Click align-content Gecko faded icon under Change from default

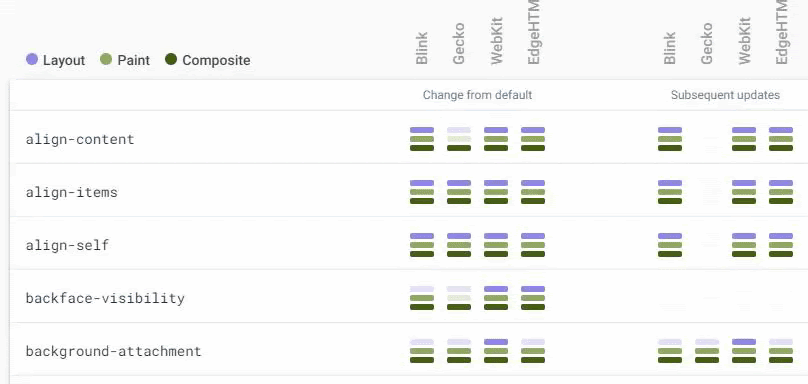pos(459,139)
